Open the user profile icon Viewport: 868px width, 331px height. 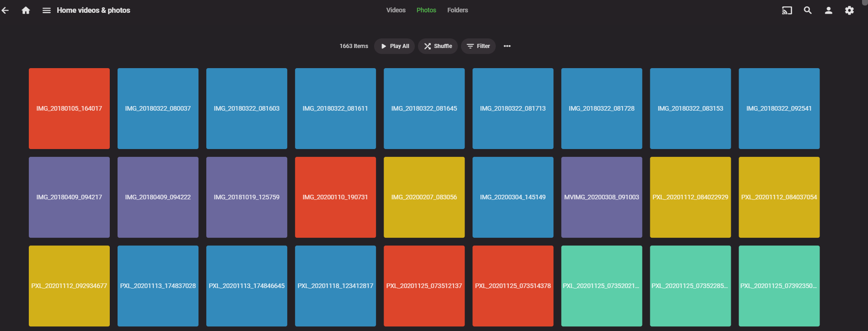(x=828, y=10)
